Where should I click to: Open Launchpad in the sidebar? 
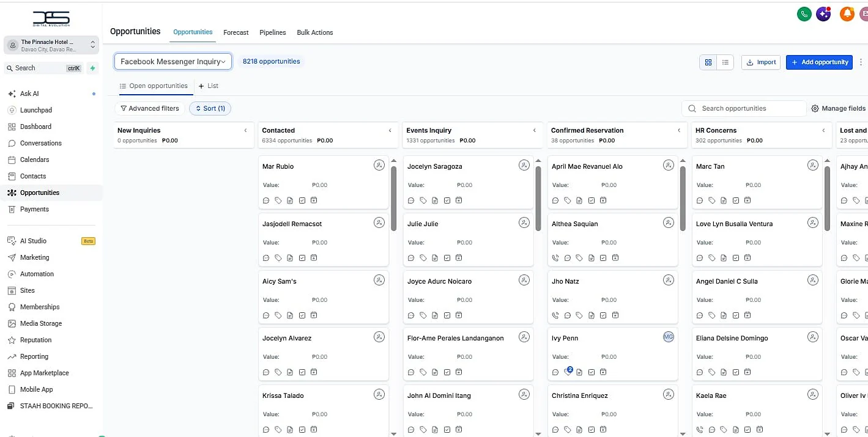36,110
